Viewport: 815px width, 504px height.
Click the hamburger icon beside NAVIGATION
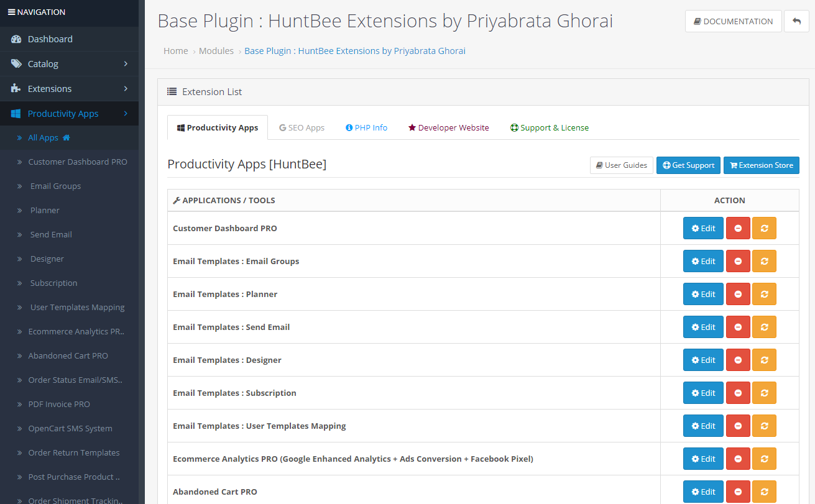[x=11, y=12]
